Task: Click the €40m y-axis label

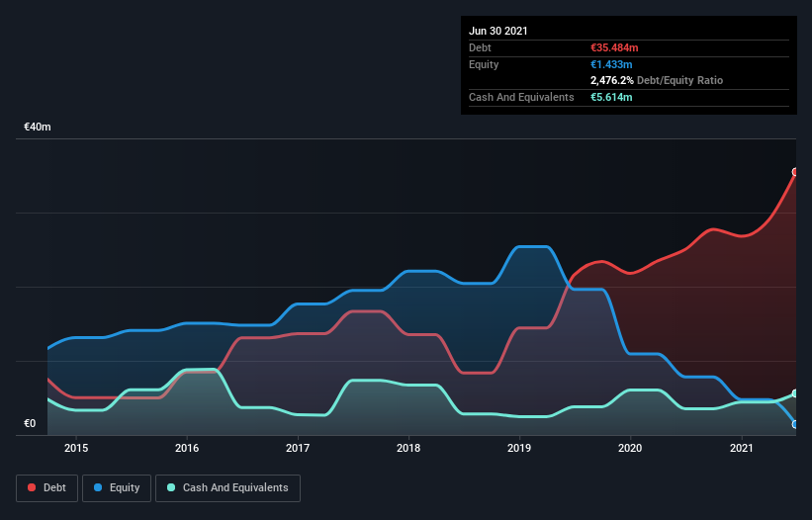Action: click(x=38, y=127)
